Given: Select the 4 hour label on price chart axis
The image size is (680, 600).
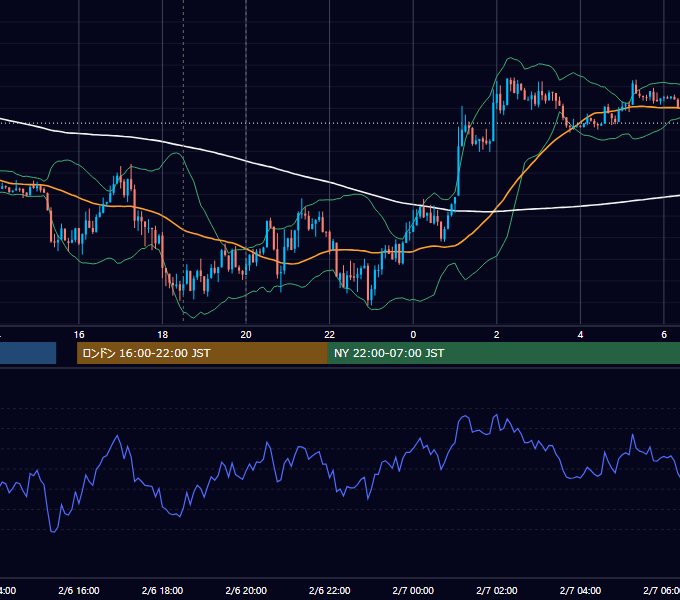Looking at the screenshot, I should (x=580, y=335).
